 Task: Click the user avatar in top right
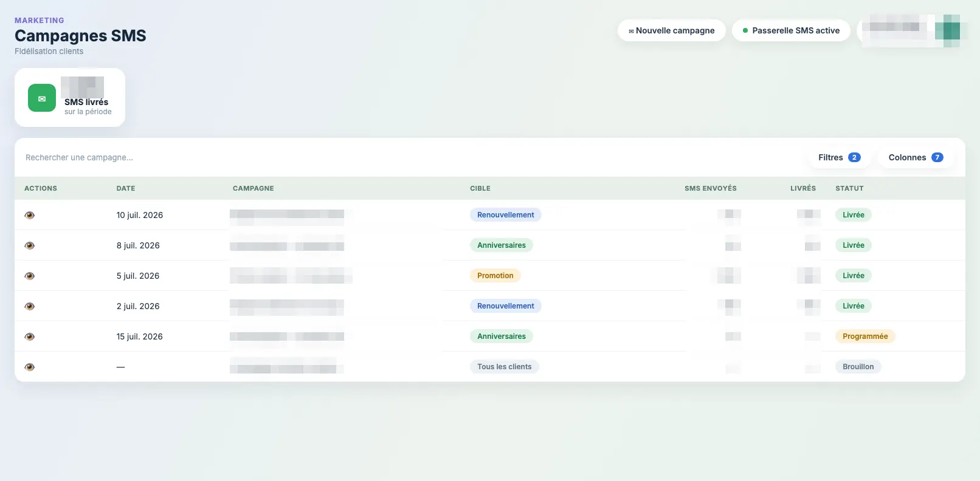947,30
